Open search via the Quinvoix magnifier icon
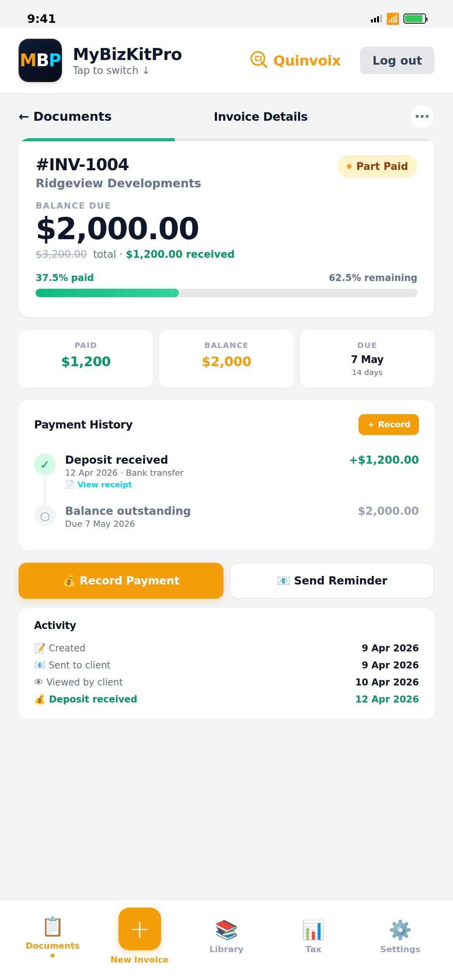Image resolution: width=453 pixels, height=980 pixels. pyautogui.click(x=259, y=60)
